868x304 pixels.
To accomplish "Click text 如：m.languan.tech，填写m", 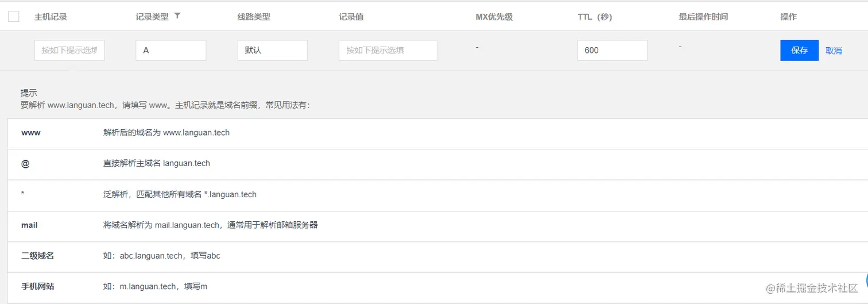I will [x=155, y=286].
